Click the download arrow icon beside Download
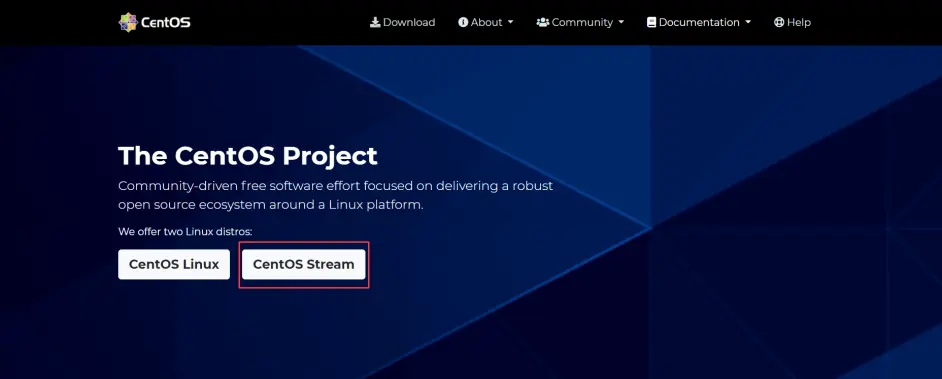This screenshot has height=379, width=942. point(375,22)
